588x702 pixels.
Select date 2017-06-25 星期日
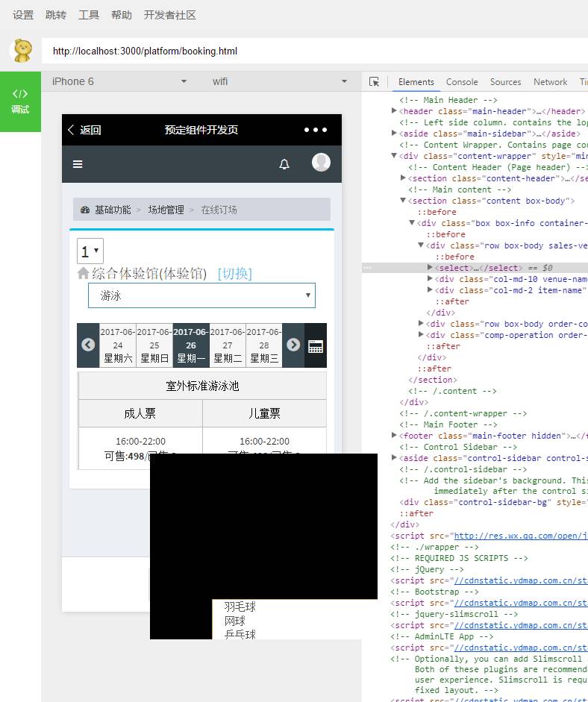point(154,345)
